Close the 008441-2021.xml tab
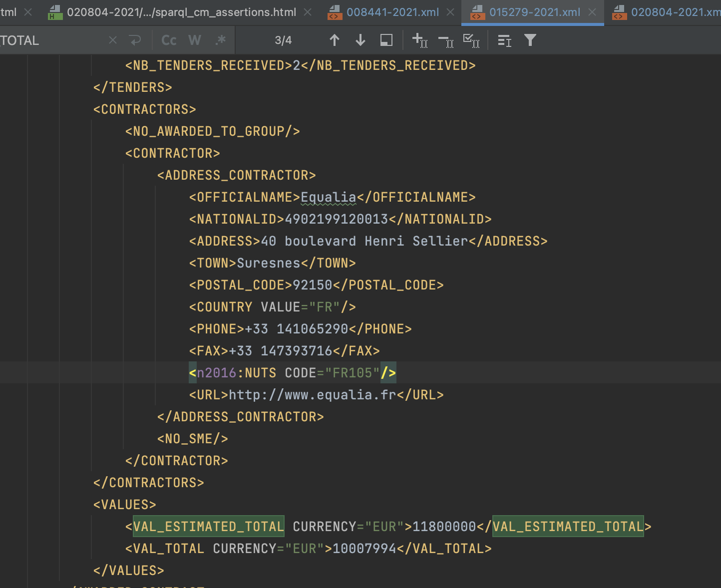The image size is (721, 588). 451,12
